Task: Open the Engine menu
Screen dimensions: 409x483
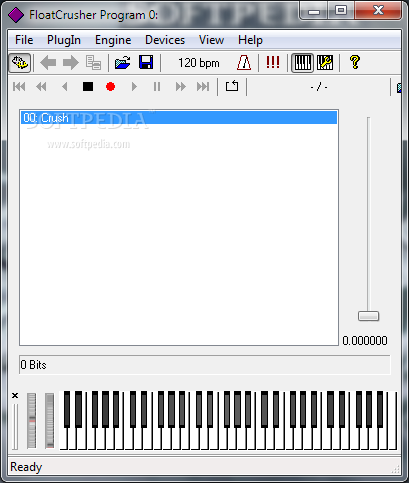Action: [113, 40]
